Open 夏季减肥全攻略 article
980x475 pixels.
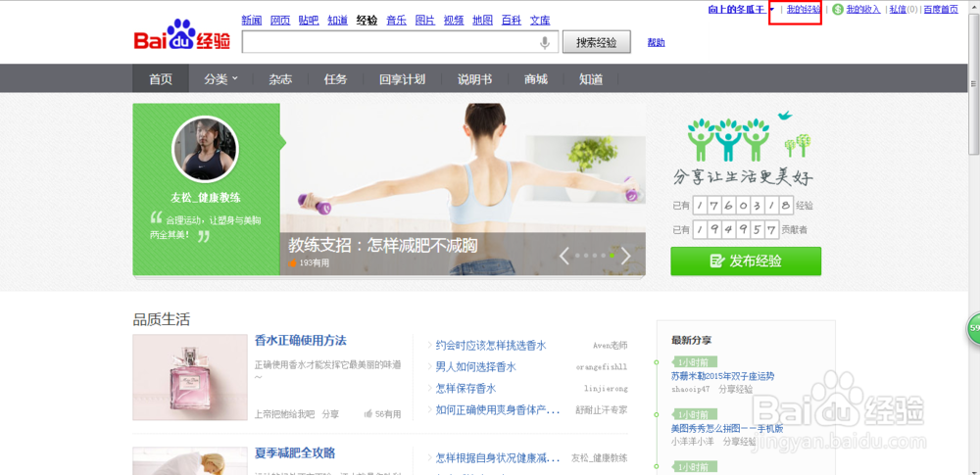[x=295, y=453]
